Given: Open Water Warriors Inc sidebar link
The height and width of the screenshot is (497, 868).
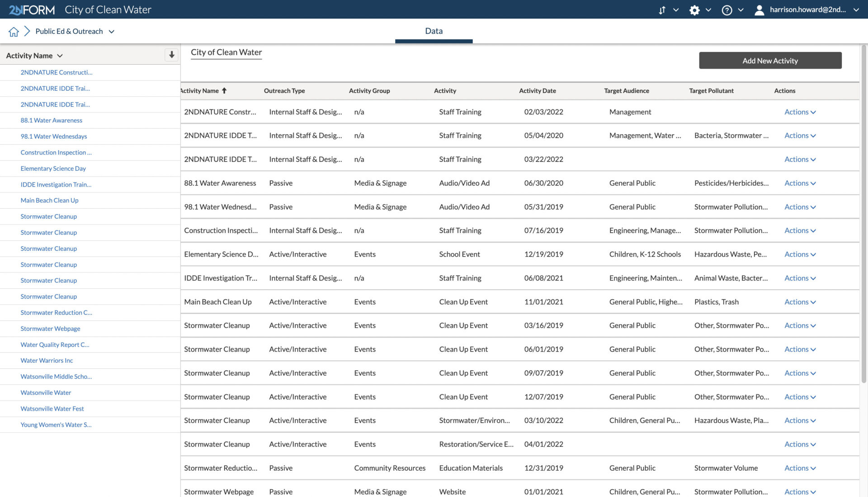Looking at the screenshot, I should 47,361.
